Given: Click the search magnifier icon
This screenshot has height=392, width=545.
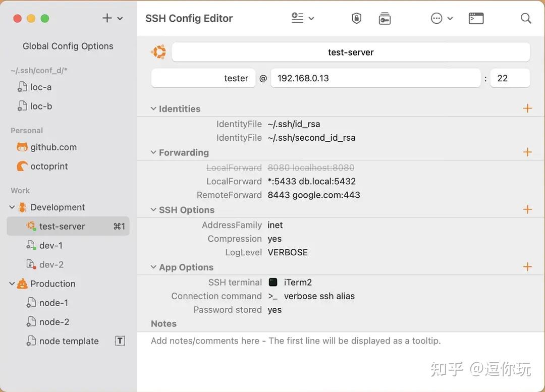Looking at the screenshot, I should [526, 19].
